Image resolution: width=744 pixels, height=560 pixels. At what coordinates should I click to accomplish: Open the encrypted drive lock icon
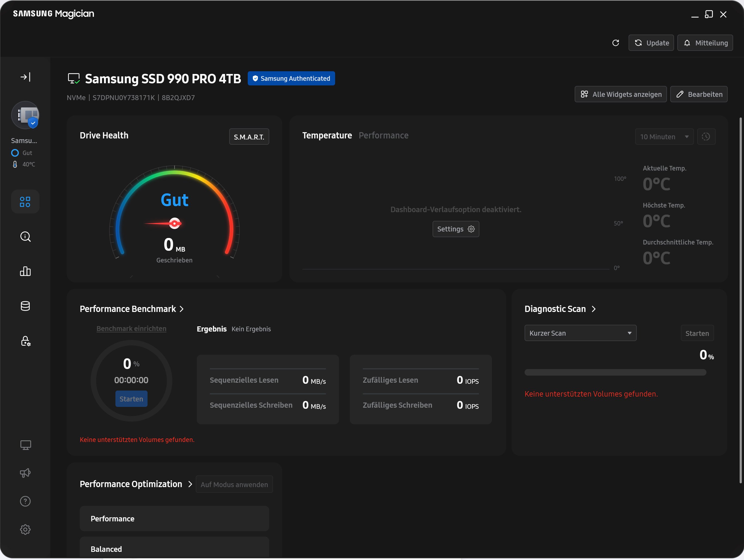pyautogui.click(x=25, y=341)
